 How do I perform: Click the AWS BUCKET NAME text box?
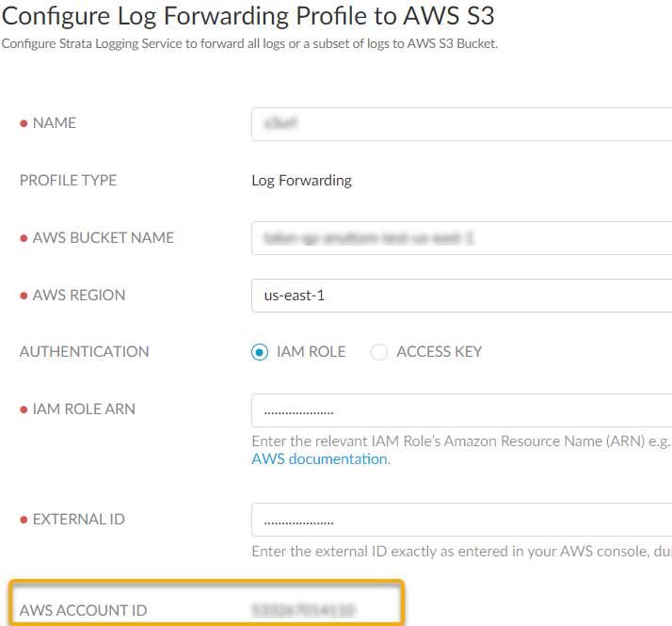[461, 238]
